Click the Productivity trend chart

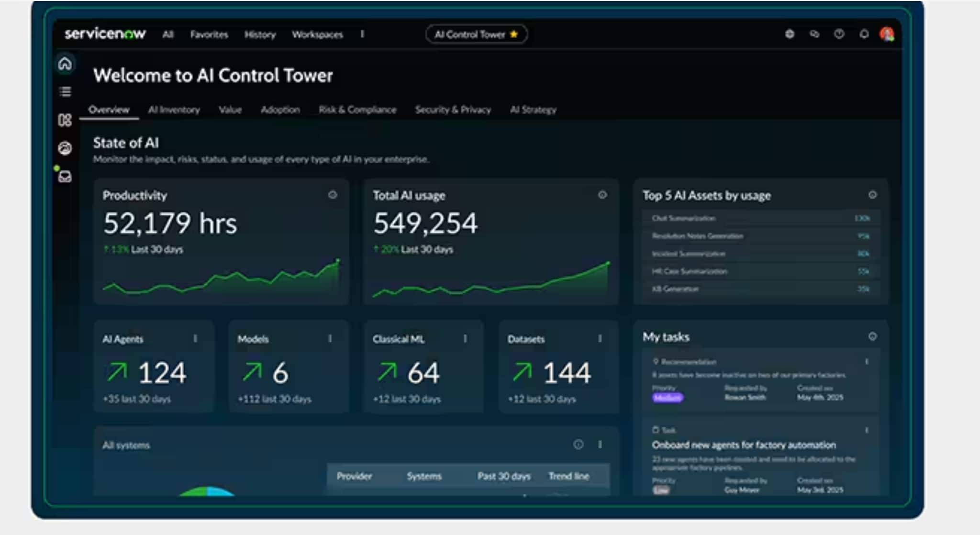222,278
